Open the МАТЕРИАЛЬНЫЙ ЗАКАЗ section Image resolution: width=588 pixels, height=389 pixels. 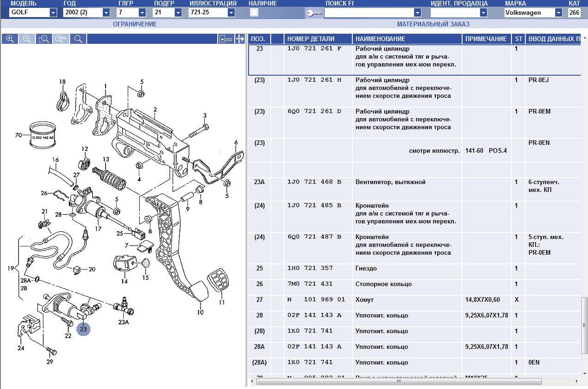click(433, 24)
